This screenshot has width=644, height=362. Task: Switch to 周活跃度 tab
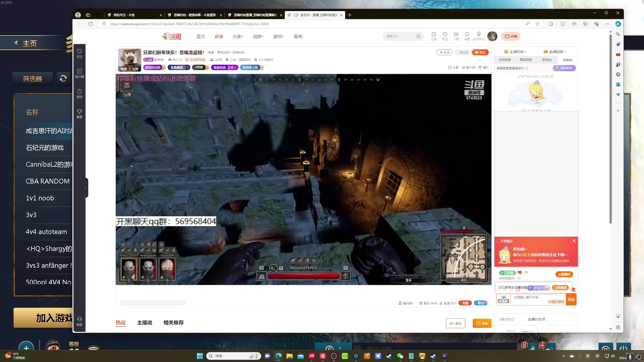click(x=526, y=60)
